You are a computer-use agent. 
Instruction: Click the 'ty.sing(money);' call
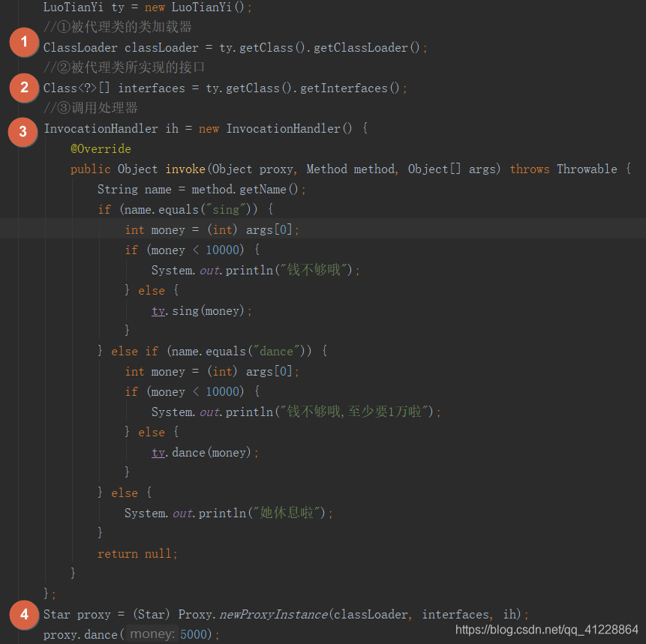pyautogui.click(x=202, y=311)
